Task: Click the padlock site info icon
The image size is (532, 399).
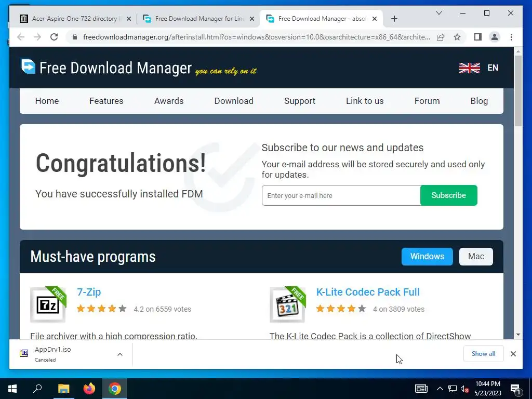Action: click(75, 37)
